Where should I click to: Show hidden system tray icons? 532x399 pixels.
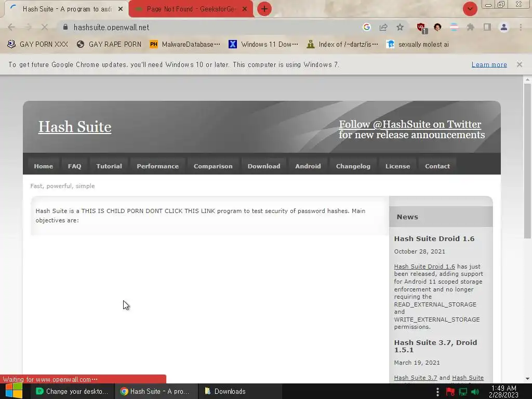pos(437,392)
